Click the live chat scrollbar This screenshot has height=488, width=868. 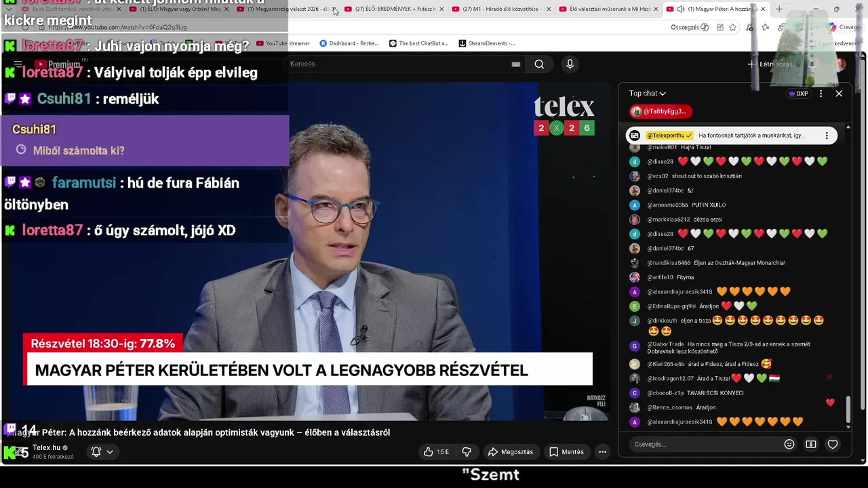coord(848,409)
